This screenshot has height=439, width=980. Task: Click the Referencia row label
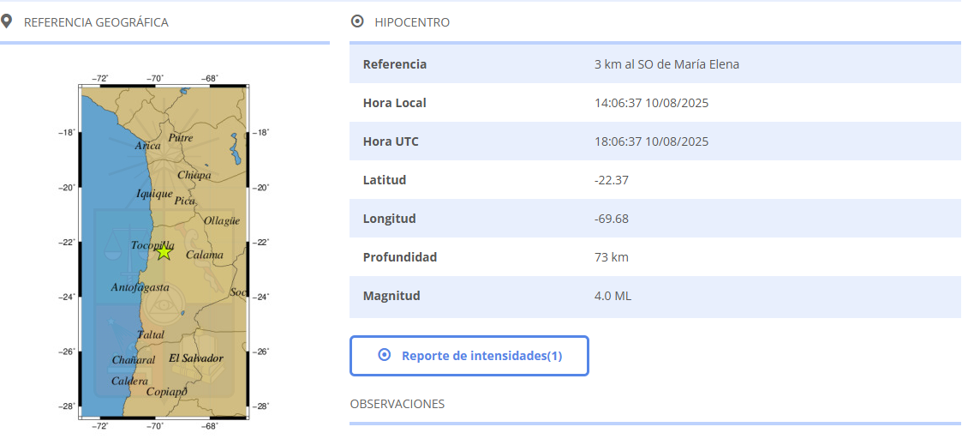[x=395, y=64]
